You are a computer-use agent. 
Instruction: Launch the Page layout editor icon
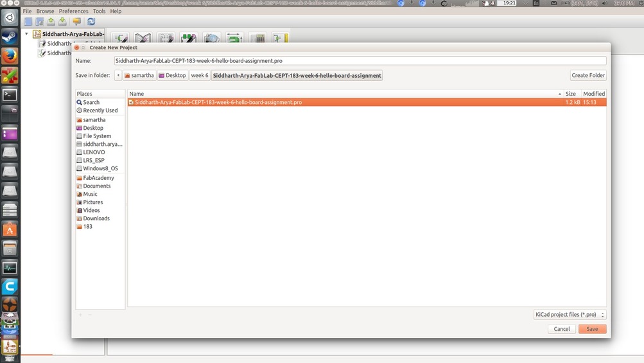281,39
